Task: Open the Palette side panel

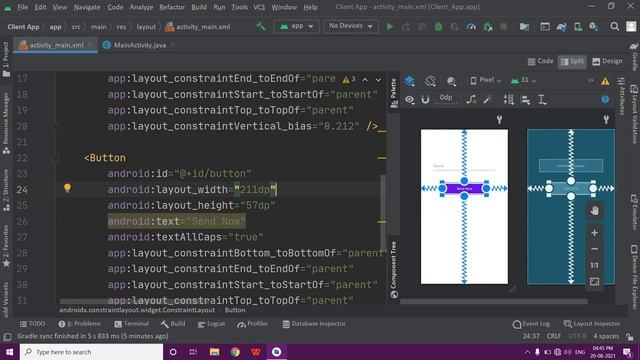Action: click(394, 93)
